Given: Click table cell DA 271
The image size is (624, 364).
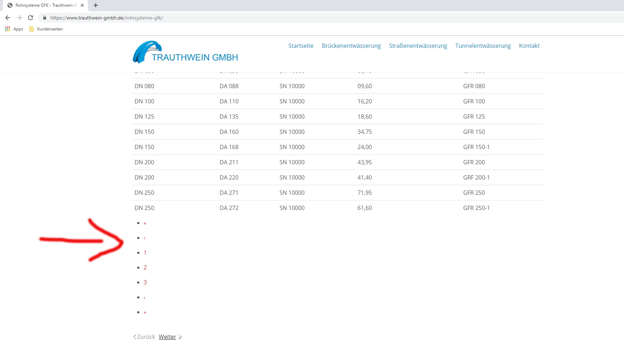Looking at the screenshot, I should pyautogui.click(x=229, y=193).
